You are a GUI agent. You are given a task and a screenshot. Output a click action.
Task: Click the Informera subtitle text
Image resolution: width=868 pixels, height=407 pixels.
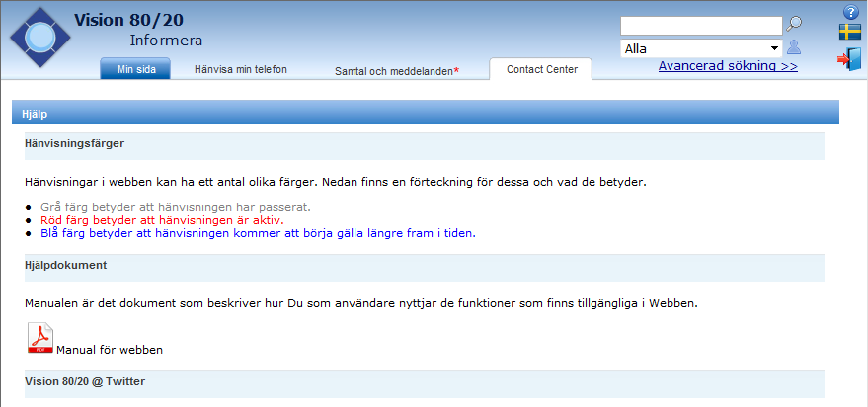click(x=166, y=41)
